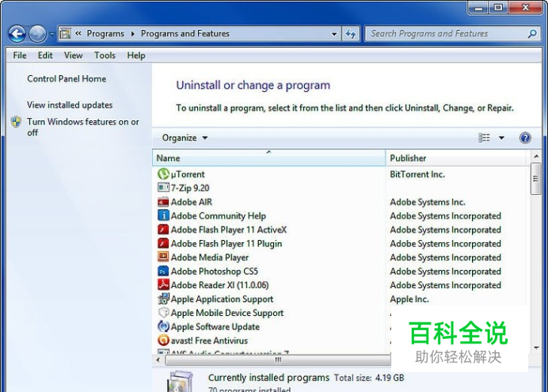Click the Adobe Photoshop CS5 icon
This screenshot has width=548, height=392.
click(x=163, y=271)
